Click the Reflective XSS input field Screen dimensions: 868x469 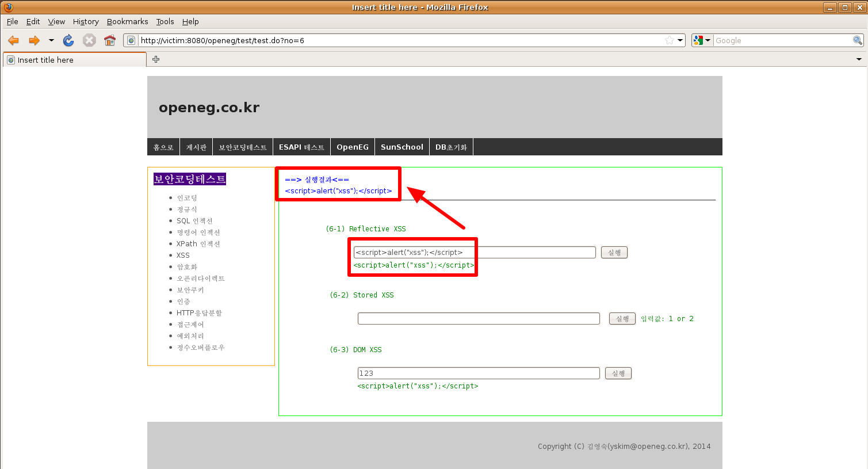pos(475,252)
